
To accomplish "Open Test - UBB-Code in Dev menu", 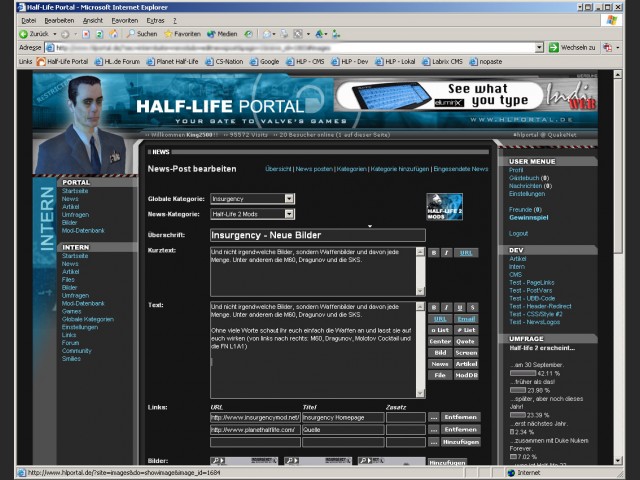I will [x=532, y=299].
